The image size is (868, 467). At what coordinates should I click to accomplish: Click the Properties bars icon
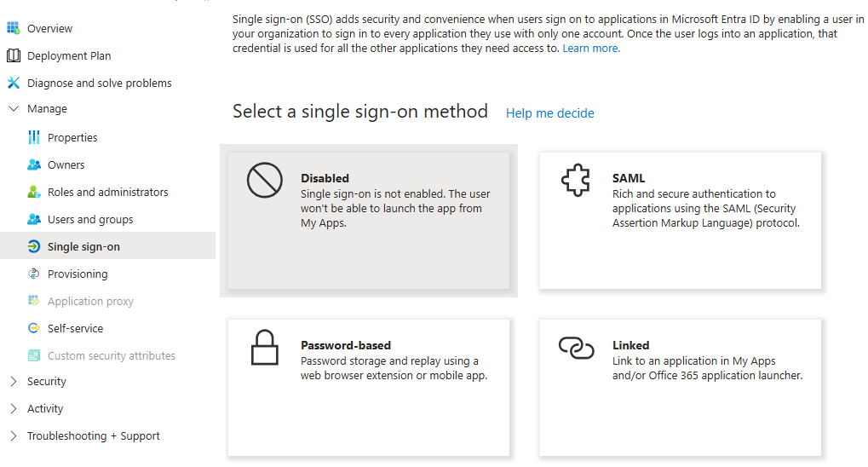click(x=34, y=137)
